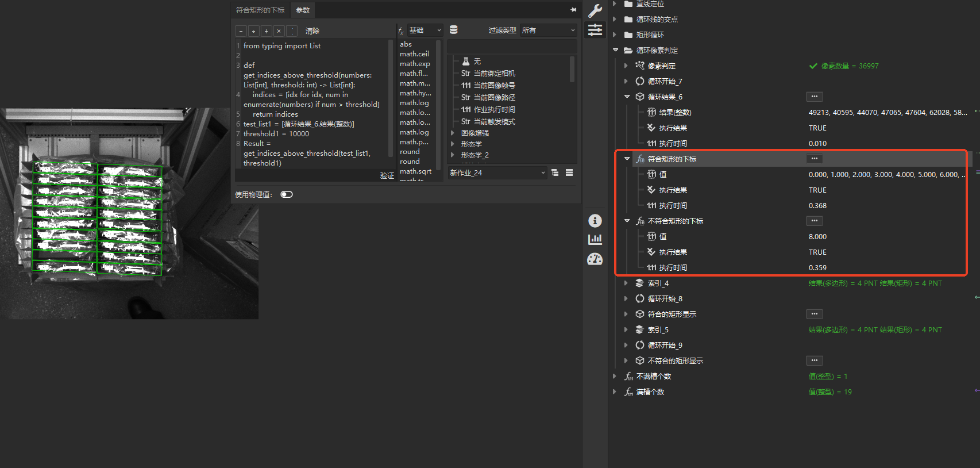Open the 过滤类型 dropdown showing 所有
Viewport: 980px width, 468px height.
tap(548, 30)
